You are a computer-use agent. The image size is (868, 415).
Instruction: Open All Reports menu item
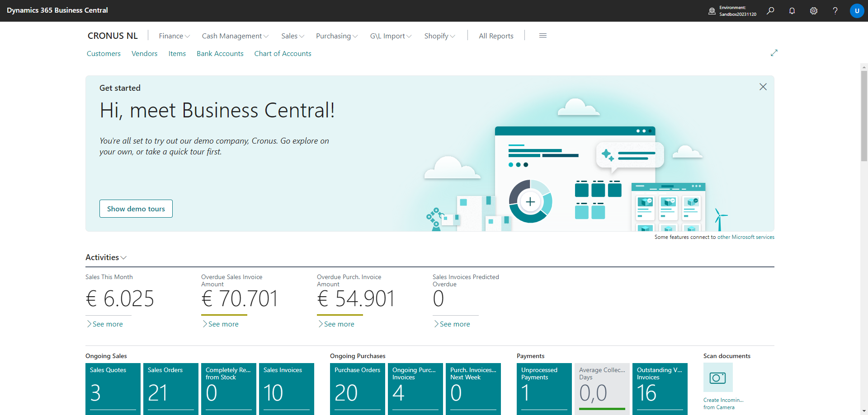[496, 36]
